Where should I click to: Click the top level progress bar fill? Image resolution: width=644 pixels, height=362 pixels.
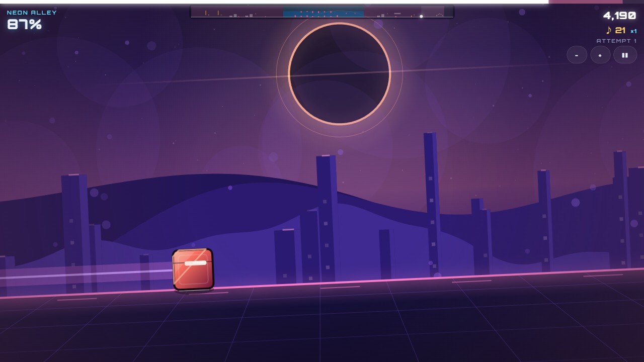pyautogui.click(x=274, y=2)
